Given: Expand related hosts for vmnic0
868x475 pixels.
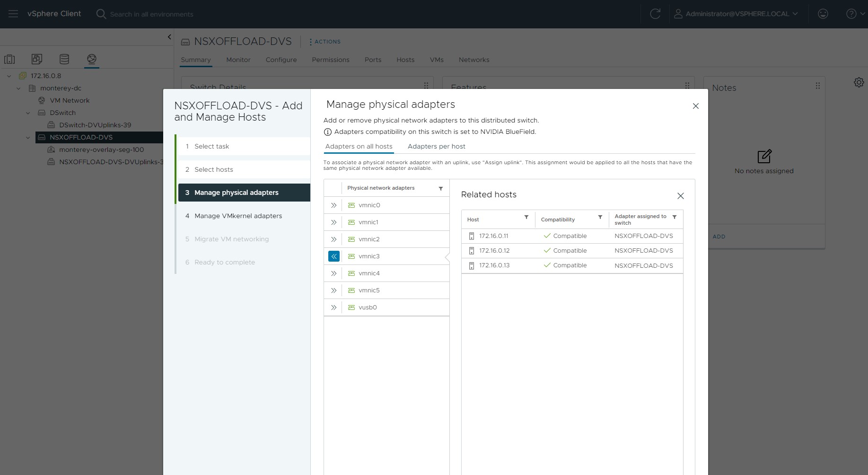Looking at the screenshot, I should 333,205.
